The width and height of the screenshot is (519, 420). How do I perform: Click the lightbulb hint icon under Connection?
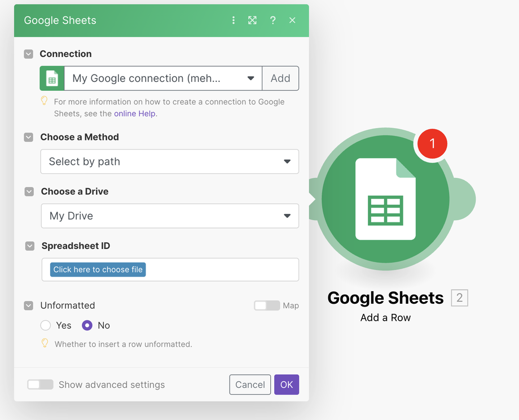coord(44,100)
